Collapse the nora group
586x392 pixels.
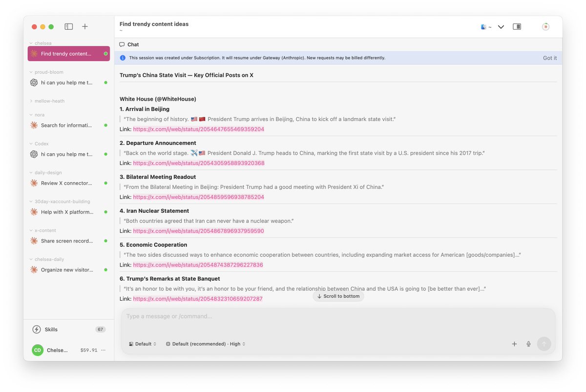click(x=37, y=115)
